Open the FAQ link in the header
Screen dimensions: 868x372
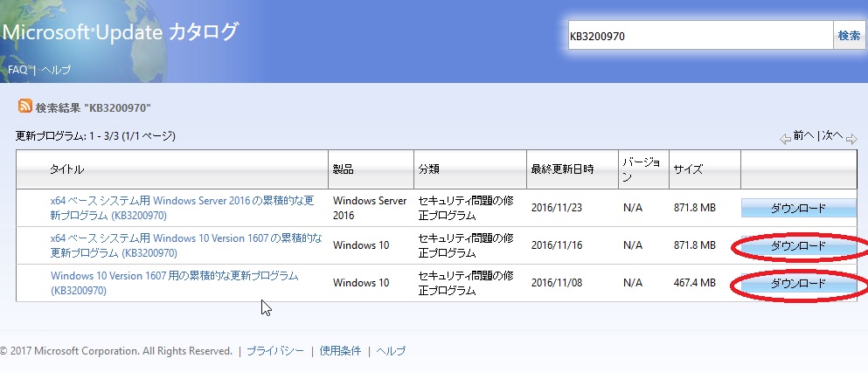click(x=17, y=70)
